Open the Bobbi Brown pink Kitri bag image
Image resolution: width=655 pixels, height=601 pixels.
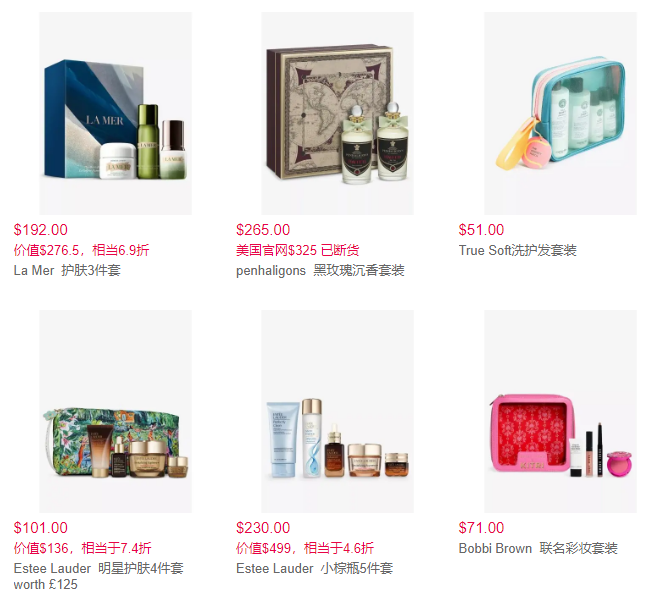pyautogui.click(x=560, y=411)
